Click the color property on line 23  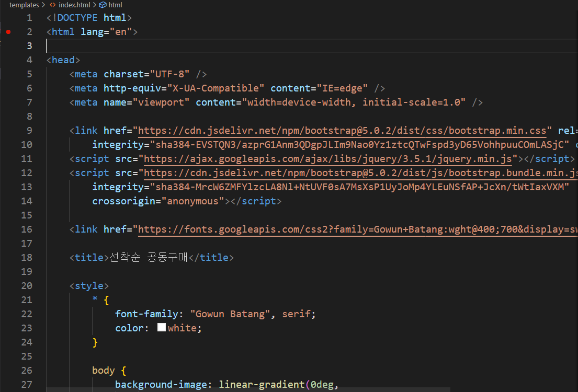pyautogui.click(x=129, y=328)
